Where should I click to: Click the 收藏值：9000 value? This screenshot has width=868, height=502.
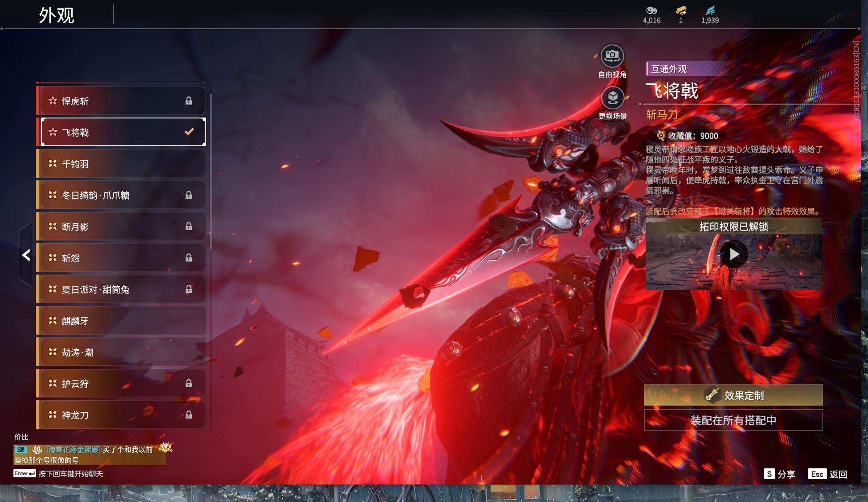point(693,136)
